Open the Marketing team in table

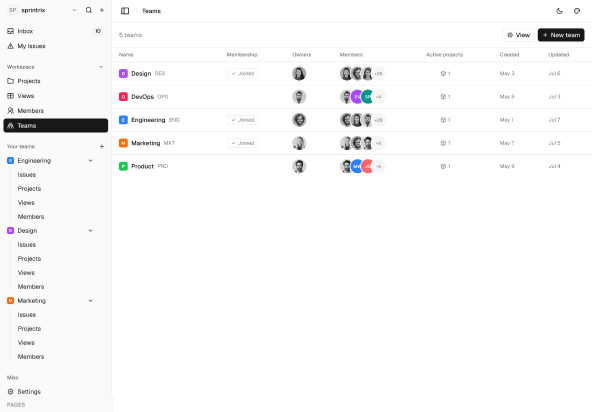pos(352,143)
